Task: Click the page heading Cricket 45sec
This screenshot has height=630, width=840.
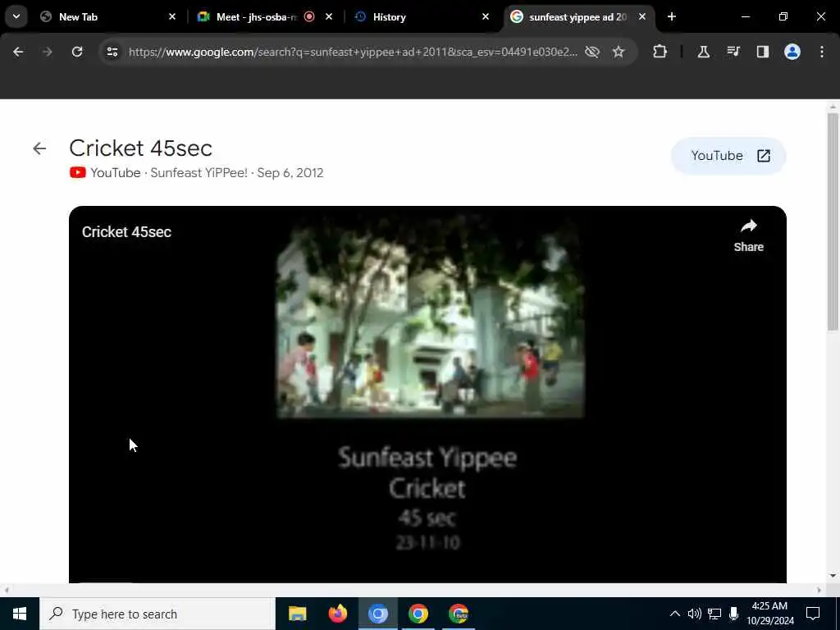Action: click(x=140, y=148)
